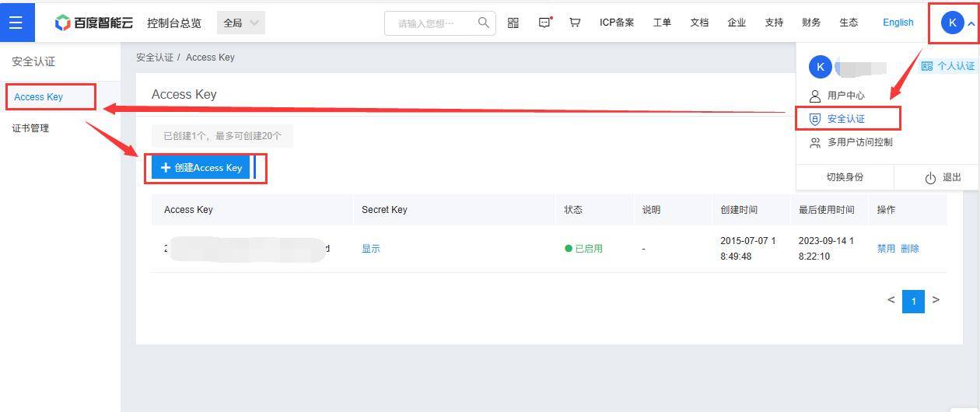The height and width of the screenshot is (412, 980).
Task: Click the 个人认证 badge
Action: tap(947, 66)
